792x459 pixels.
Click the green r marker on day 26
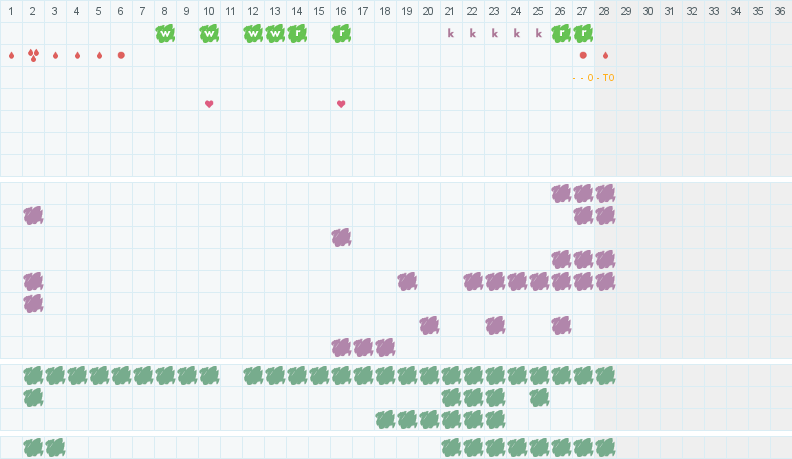tap(561, 34)
